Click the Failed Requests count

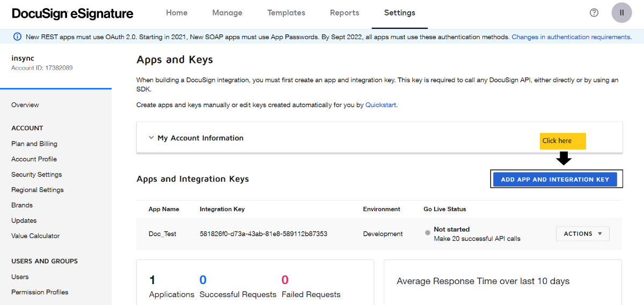(285, 280)
